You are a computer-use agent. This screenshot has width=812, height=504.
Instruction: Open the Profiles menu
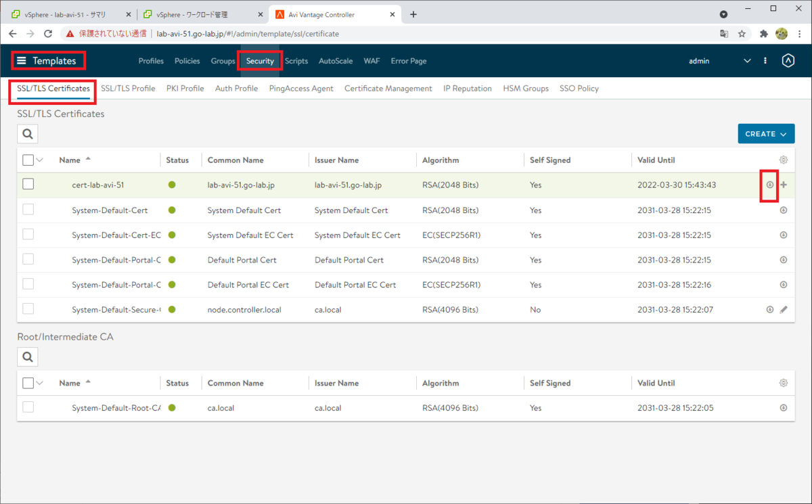pyautogui.click(x=151, y=61)
